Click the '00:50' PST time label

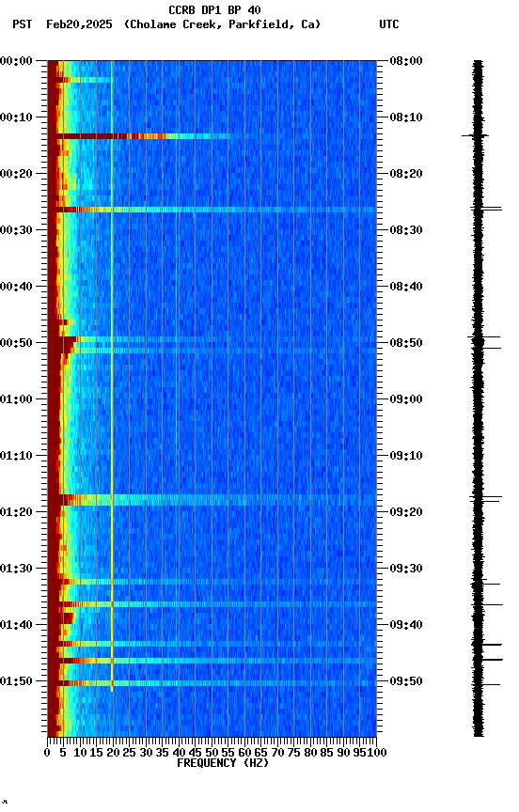(x=16, y=343)
